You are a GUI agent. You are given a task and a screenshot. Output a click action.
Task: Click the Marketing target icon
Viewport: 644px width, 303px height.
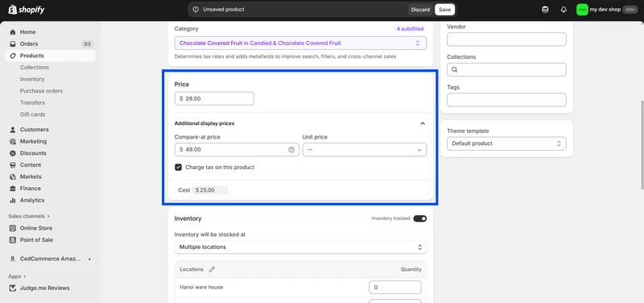13,142
